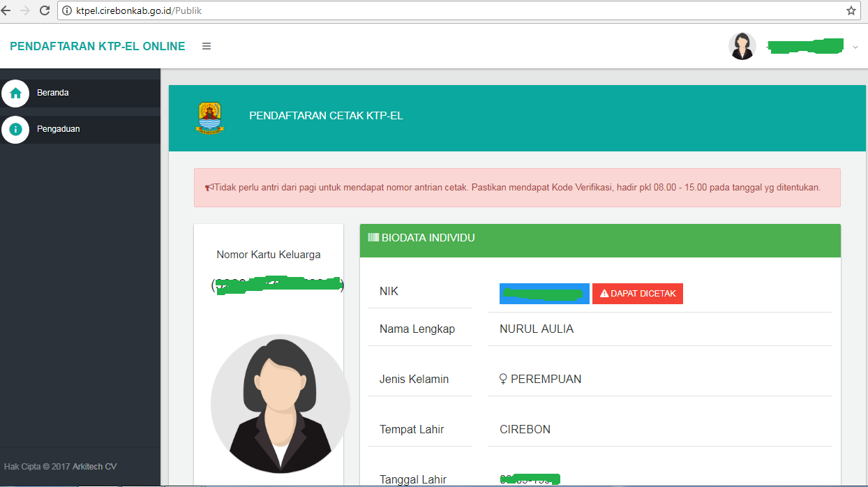
Task: Reload the page with the refresh icon
Action: [x=44, y=10]
